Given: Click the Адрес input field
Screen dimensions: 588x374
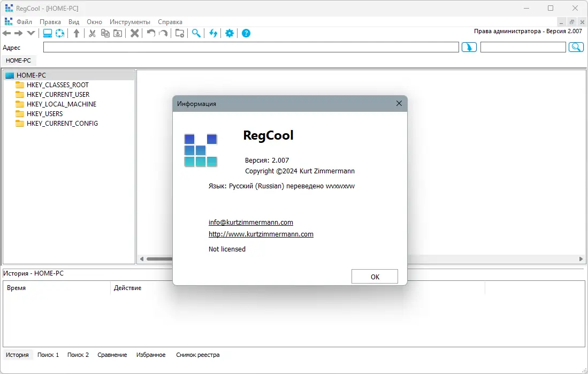Looking at the screenshot, I should coord(251,47).
